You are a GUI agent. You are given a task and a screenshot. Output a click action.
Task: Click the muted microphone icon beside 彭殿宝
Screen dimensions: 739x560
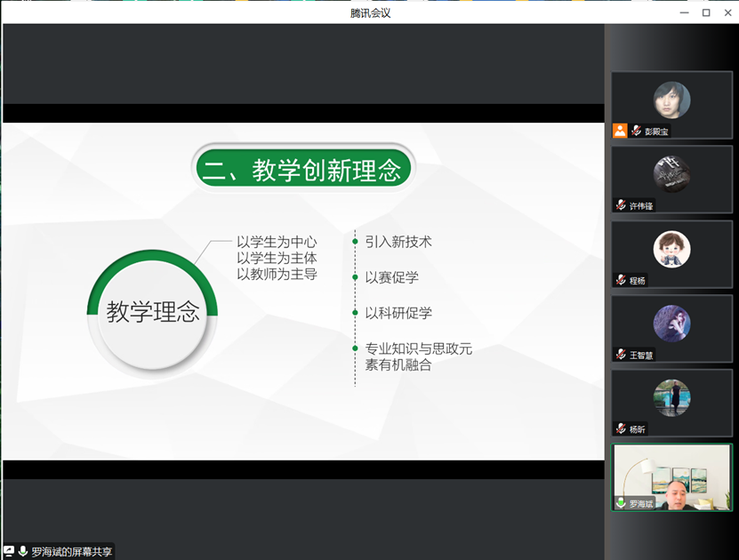[x=636, y=131]
